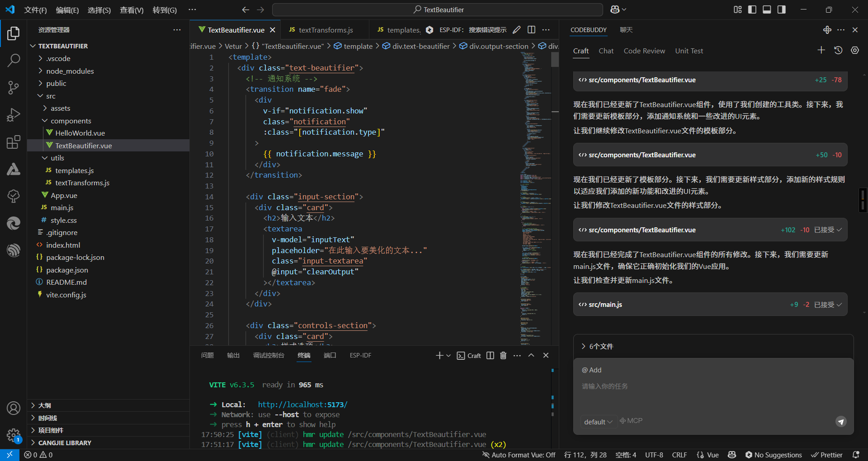Click the code minimap
This screenshot has height=461, width=868.
(535, 198)
